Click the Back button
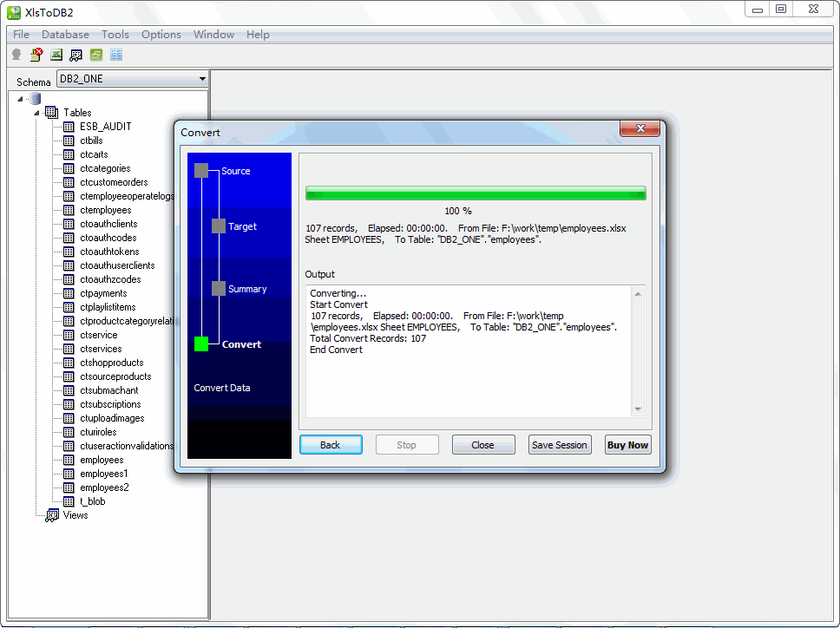 331,445
